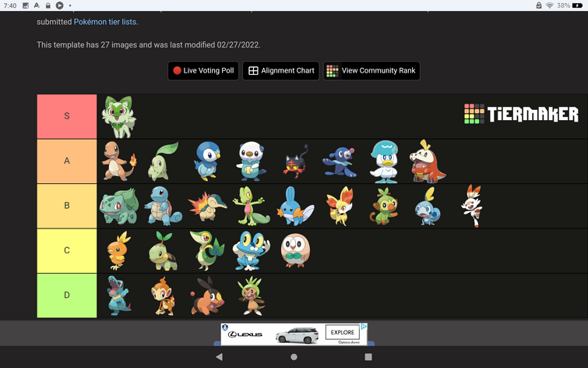Select Cyndaquil in the B tier
The width and height of the screenshot is (588, 368).
pos(207,206)
